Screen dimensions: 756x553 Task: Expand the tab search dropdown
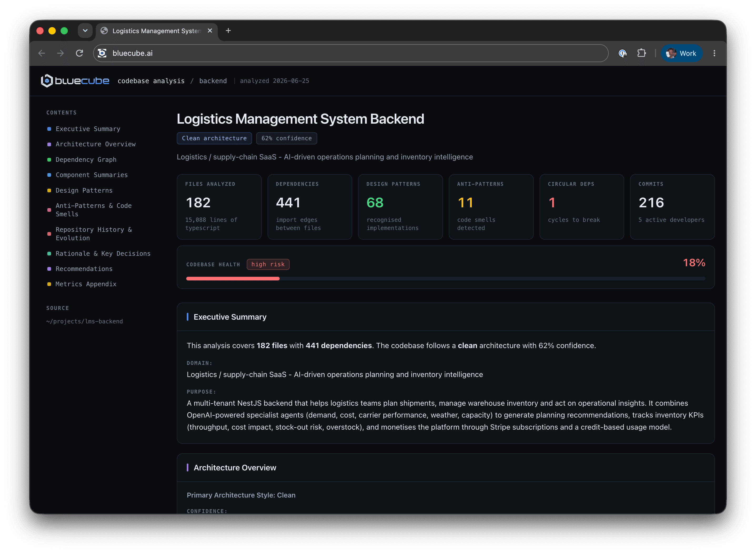pos(85,31)
